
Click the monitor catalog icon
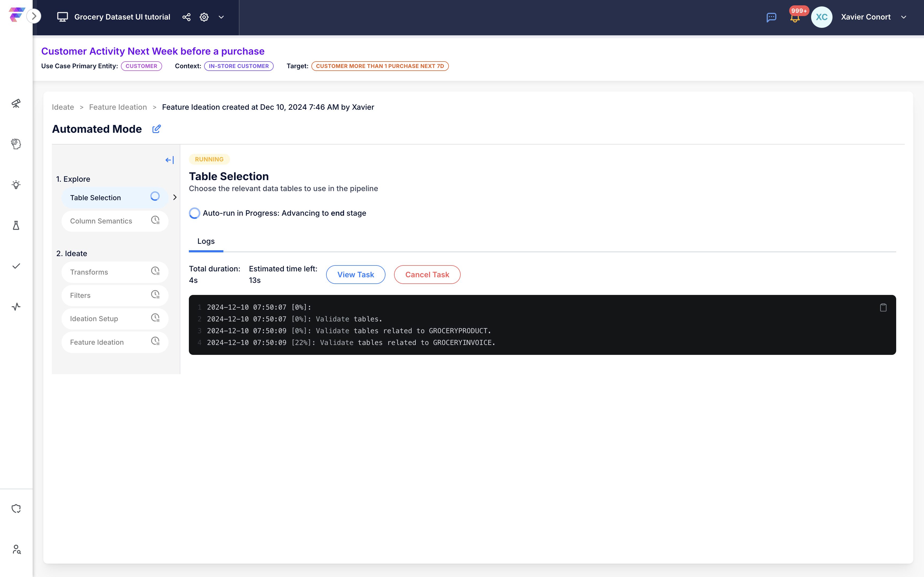click(62, 17)
